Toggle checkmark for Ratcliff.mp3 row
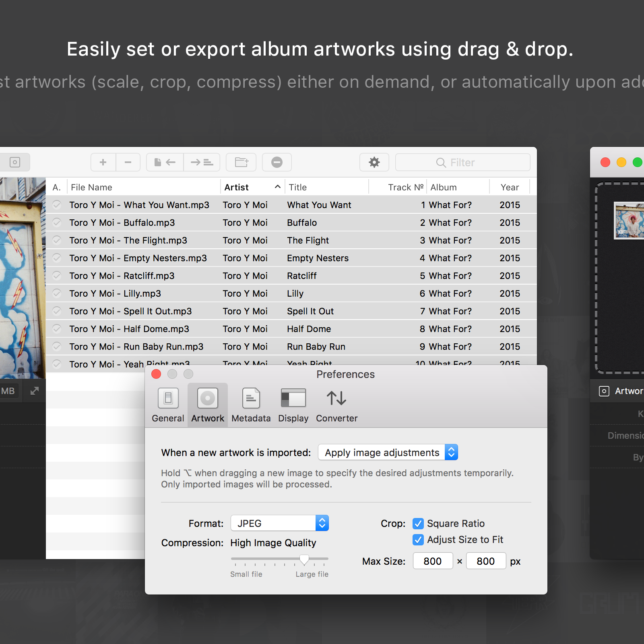Image resolution: width=644 pixels, height=644 pixels. click(x=57, y=275)
